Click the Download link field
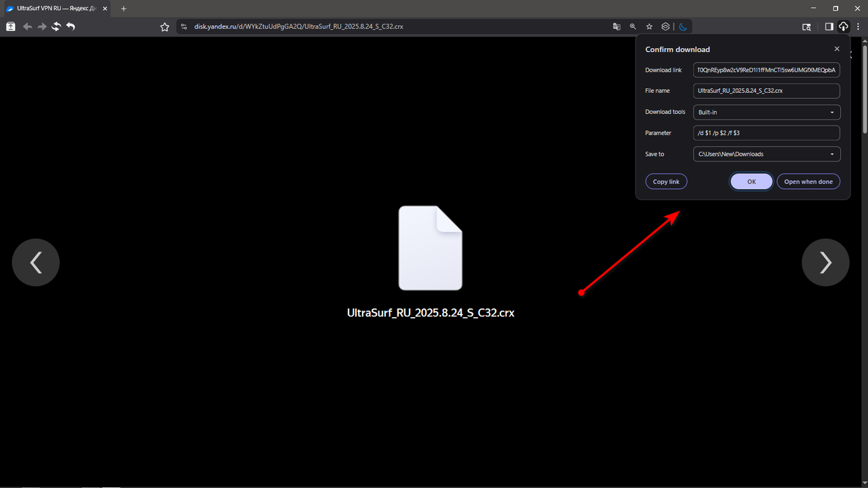Screen dimensions: 868x488 click(766, 70)
